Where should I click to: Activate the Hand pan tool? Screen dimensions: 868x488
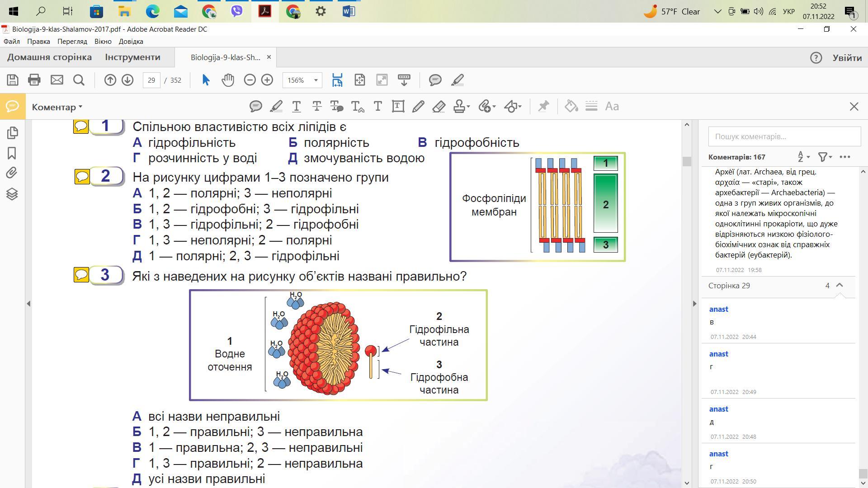[228, 80]
